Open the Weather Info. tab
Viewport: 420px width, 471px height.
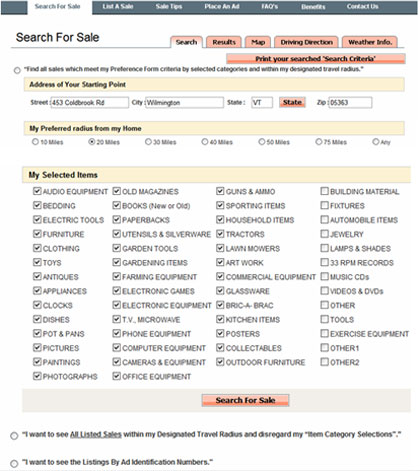click(370, 42)
